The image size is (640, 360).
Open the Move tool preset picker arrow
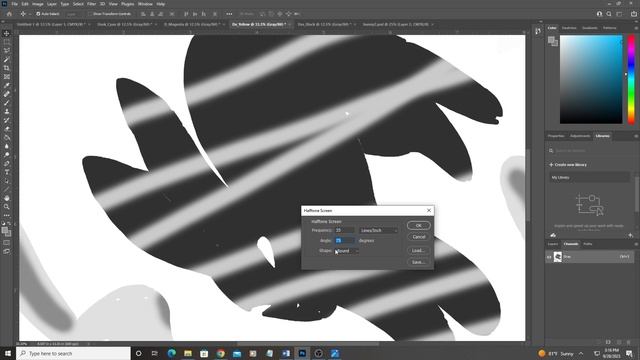(30, 14)
